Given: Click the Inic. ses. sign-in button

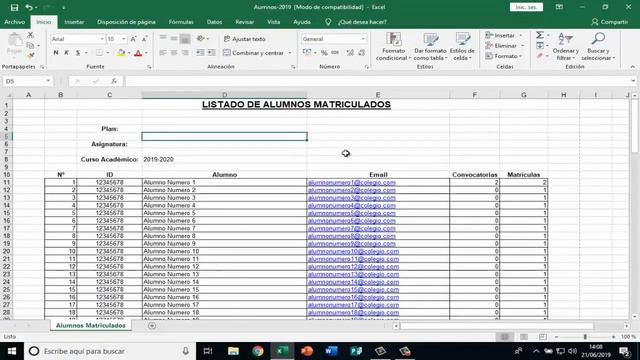Looking at the screenshot, I should click(x=526, y=7).
